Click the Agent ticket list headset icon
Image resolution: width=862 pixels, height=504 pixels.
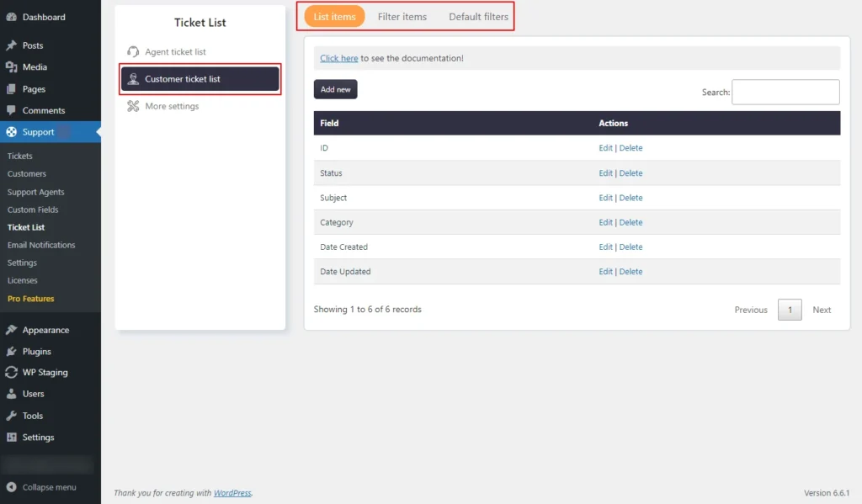pyautogui.click(x=135, y=51)
